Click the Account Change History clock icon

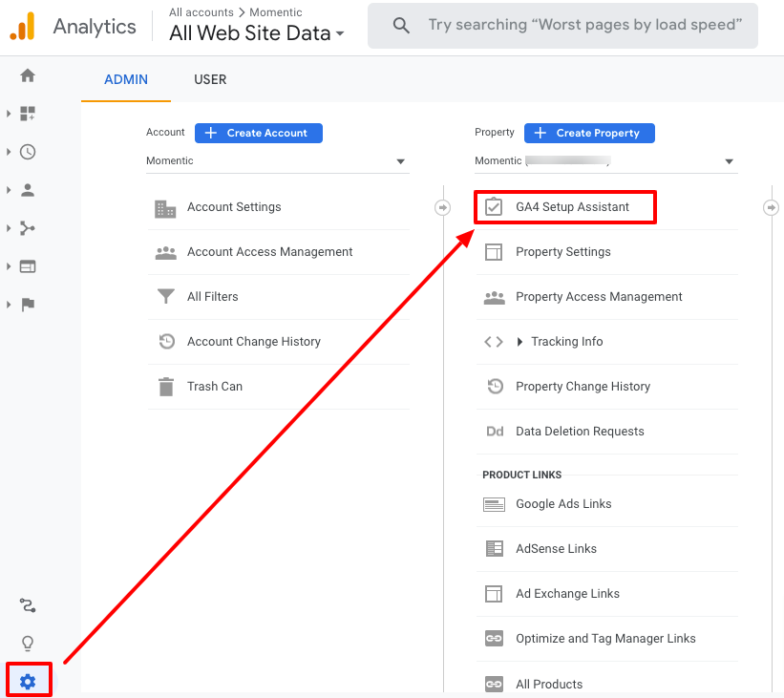pyautogui.click(x=166, y=341)
